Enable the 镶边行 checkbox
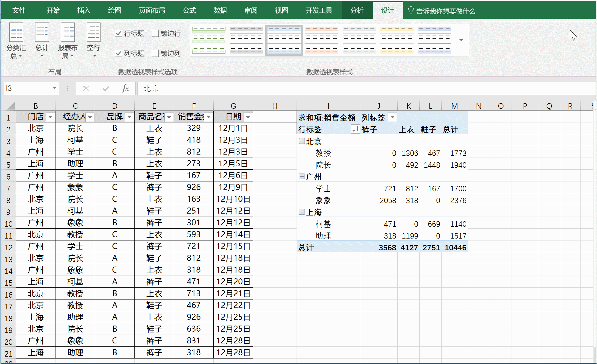 click(156, 33)
